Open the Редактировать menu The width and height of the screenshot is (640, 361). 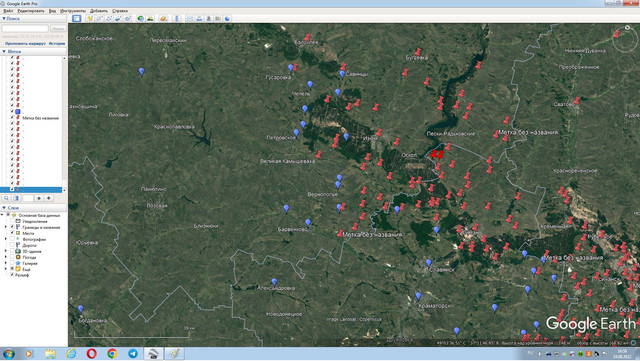click(31, 11)
